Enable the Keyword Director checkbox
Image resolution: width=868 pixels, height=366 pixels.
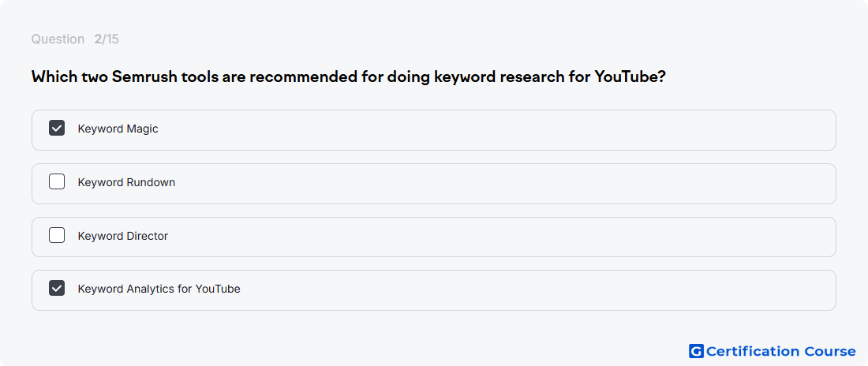(x=57, y=235)
